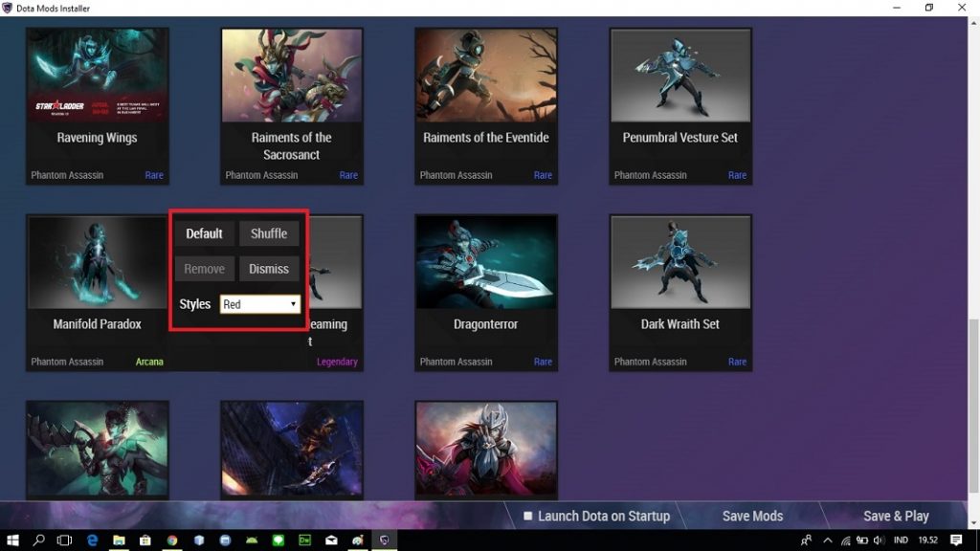The width and height of the screenshot is (980, 551).
Task: Open Action Center notifications icon
Action: click(x=956, y=540)
